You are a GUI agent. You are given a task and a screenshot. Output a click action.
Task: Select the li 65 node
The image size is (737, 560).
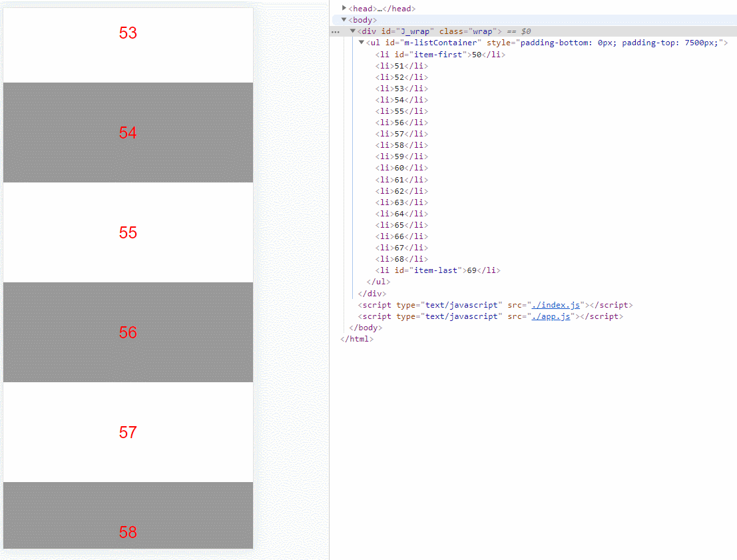tap(401, 225)
